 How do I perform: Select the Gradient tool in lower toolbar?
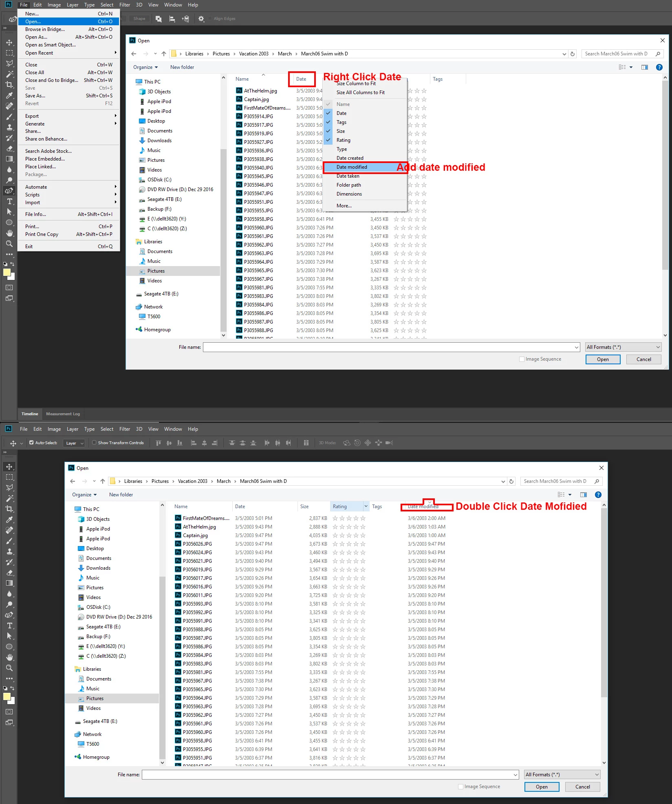[9, 583]
